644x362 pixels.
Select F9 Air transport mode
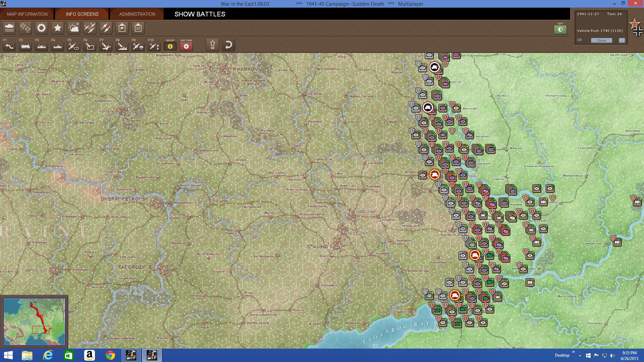pos(138,46)
